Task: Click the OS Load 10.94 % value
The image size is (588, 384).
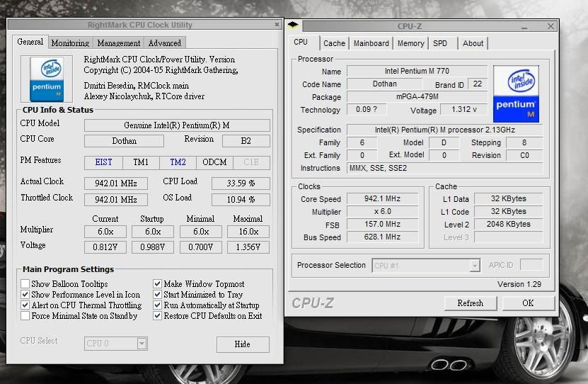Action: (241, 200)
